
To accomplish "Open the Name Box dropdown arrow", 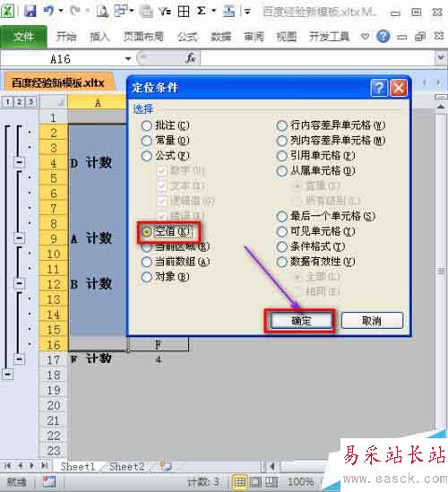I will tap(128, 58).
